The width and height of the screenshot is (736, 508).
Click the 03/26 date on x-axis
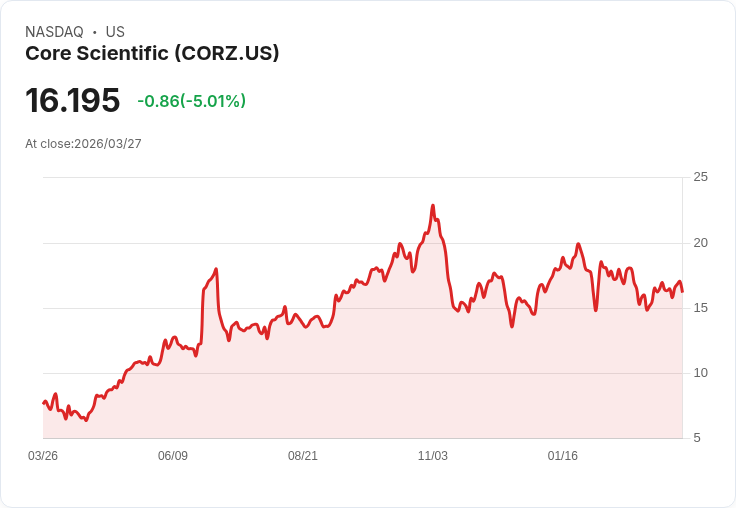pyautogui.click(x=43, y=455)
